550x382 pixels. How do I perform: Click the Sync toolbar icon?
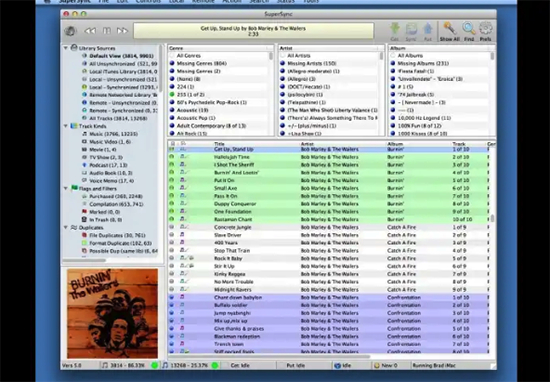point(411,29)
